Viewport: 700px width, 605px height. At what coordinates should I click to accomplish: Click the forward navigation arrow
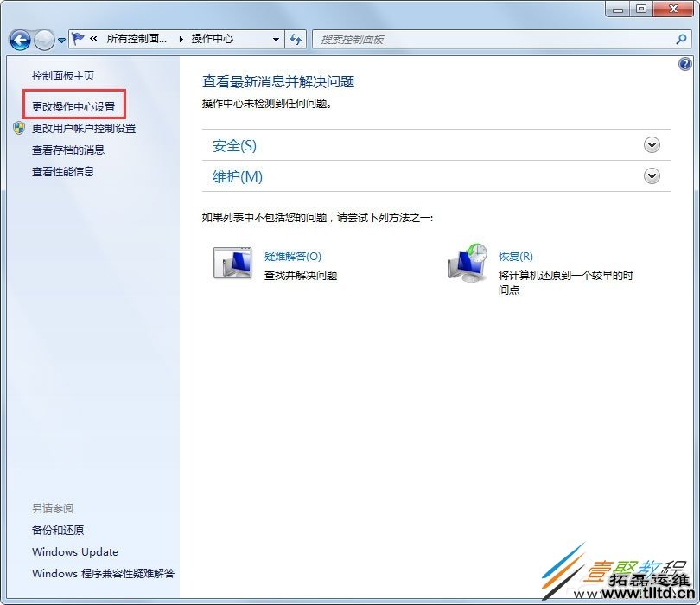[x=41, y=39]
